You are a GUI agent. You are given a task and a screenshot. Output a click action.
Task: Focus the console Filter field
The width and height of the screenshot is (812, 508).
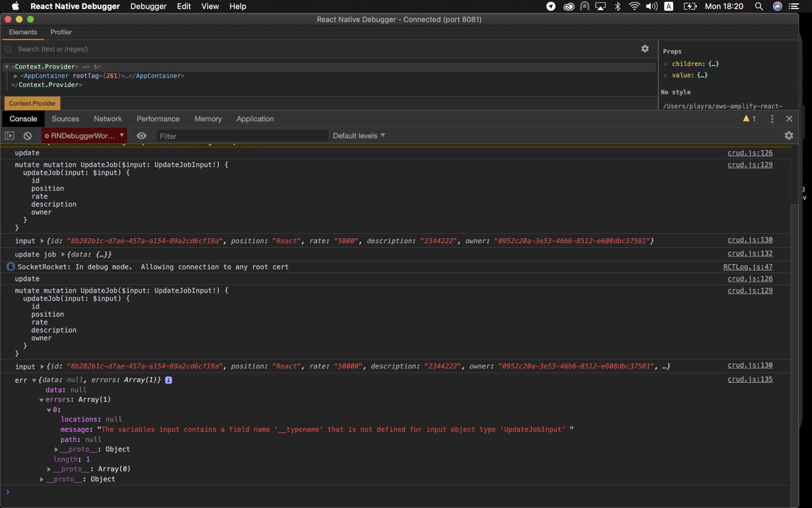(242, 136)
